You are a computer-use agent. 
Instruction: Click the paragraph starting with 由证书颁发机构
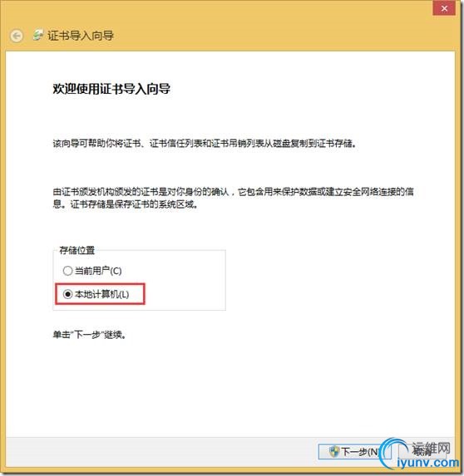coord(233,198)
